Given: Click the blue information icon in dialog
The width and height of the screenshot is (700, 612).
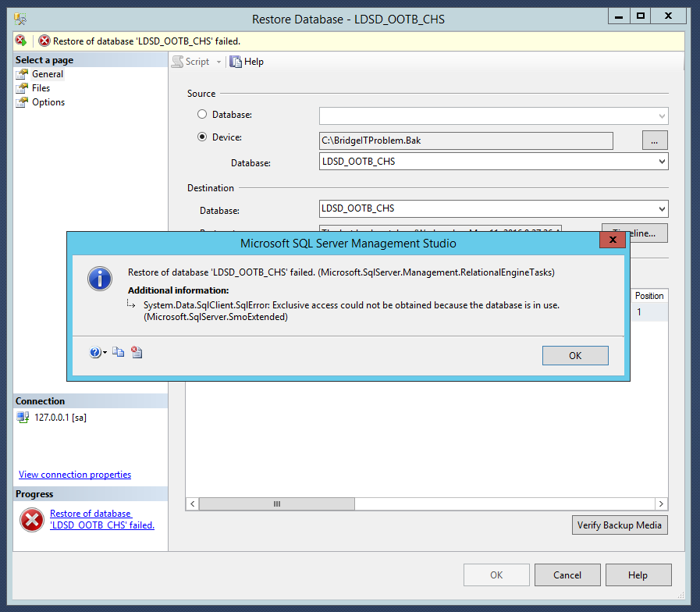Looking at the screenshot, I should (100, 278).
